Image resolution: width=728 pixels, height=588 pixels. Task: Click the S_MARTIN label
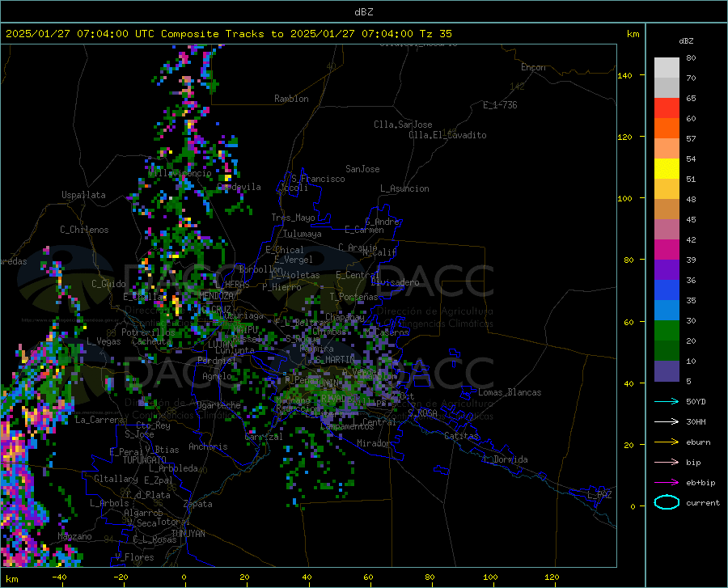point(335,360)
